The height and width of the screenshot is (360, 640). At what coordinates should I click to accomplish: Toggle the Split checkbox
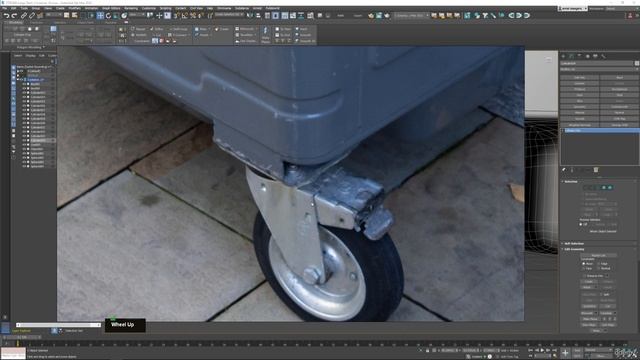pos(602,294)
